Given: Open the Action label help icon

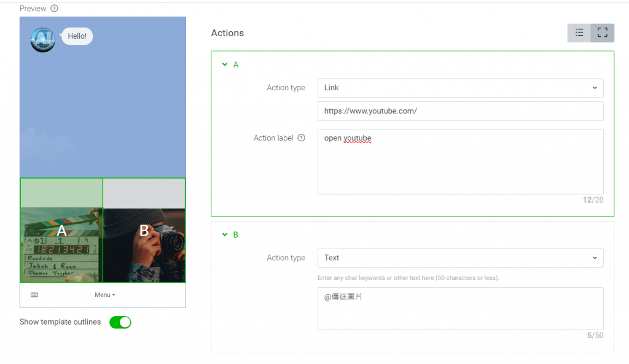Looking at the screenshot, I should pyautogui.click(x=301, y=138).
